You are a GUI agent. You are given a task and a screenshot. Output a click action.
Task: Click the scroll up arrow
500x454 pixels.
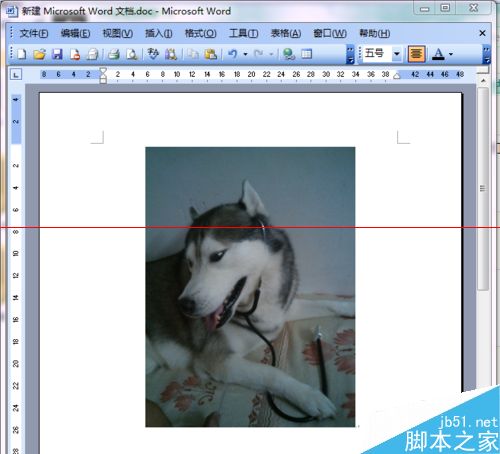coord(483,80)
